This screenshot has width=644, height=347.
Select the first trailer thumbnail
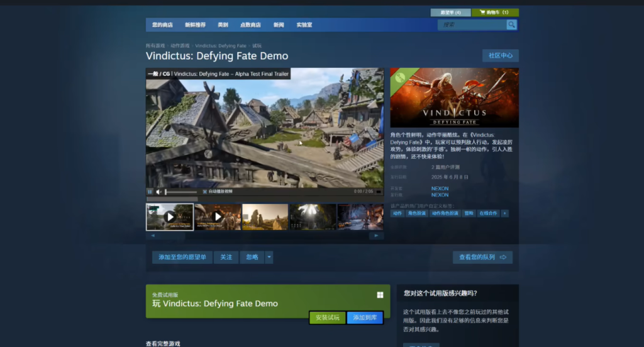click(170, 217)
